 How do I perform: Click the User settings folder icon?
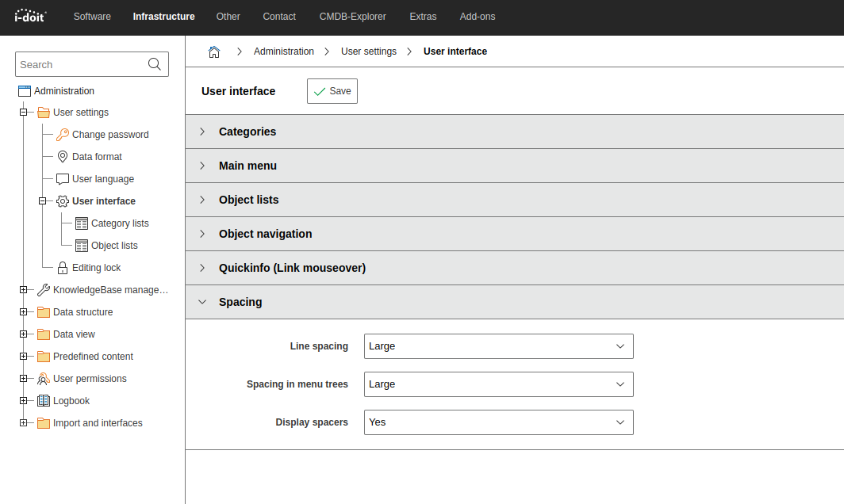(44, 113)
